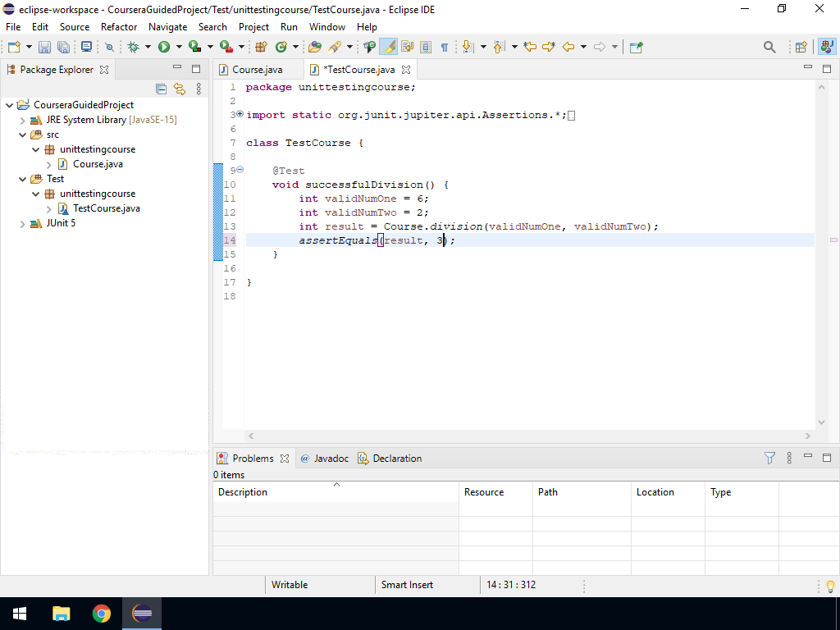Toggle Show Whitespace Characters pilcrow button
The width and height of the screenshot is (840, 630).
pyautogui.click(x=444, y=48)
